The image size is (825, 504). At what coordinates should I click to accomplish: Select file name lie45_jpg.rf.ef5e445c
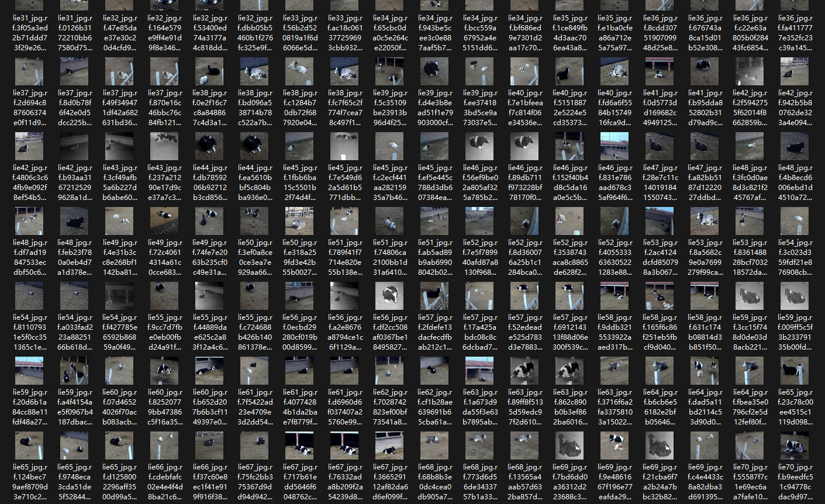[434, 183]
